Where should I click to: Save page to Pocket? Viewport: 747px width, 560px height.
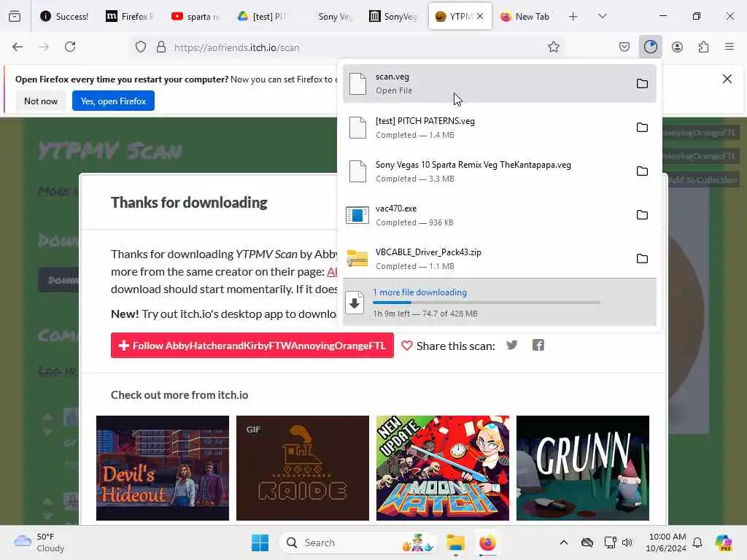click(x=624, y=47)
